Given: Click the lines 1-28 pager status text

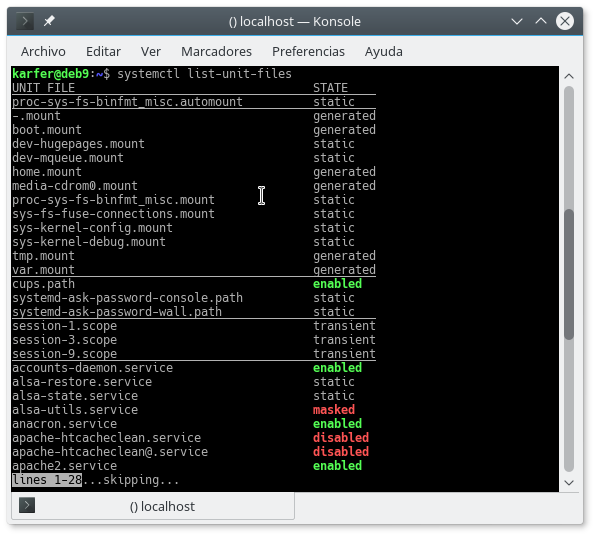Looking at the screenshot, I should 47,480.
